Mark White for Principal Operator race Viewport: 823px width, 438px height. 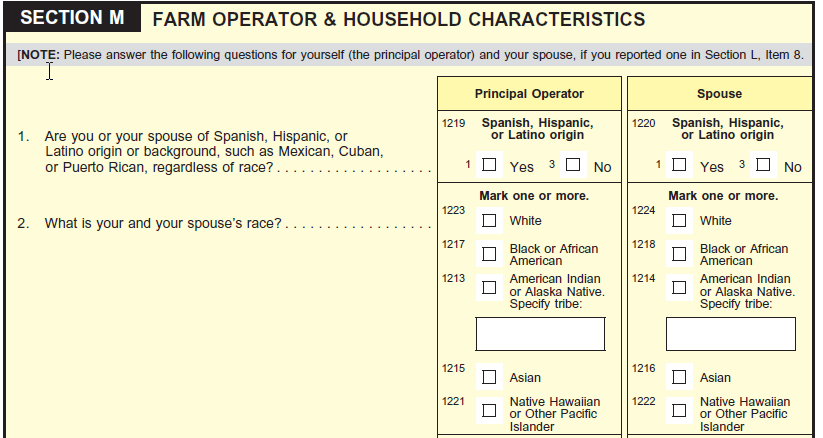coord(489,220)
